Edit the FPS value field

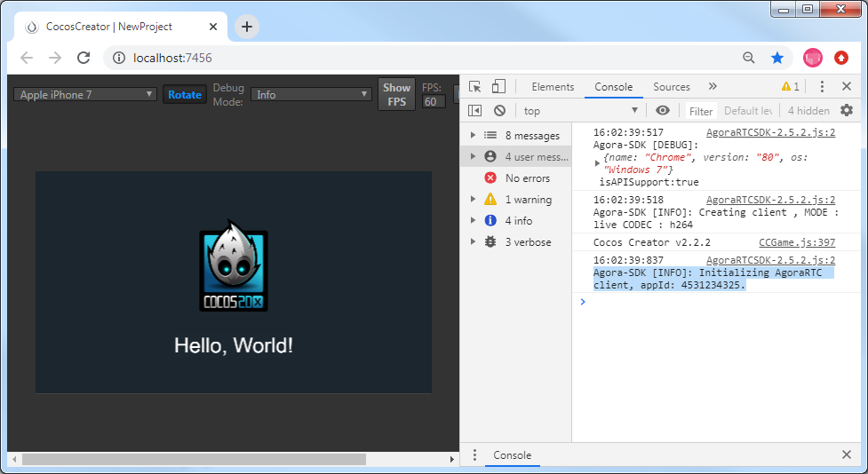[434, 102]
